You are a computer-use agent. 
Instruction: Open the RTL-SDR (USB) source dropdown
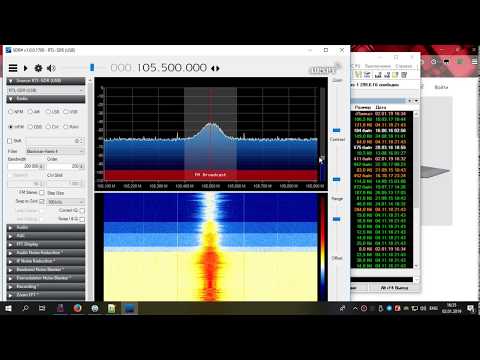click(46, 90)
